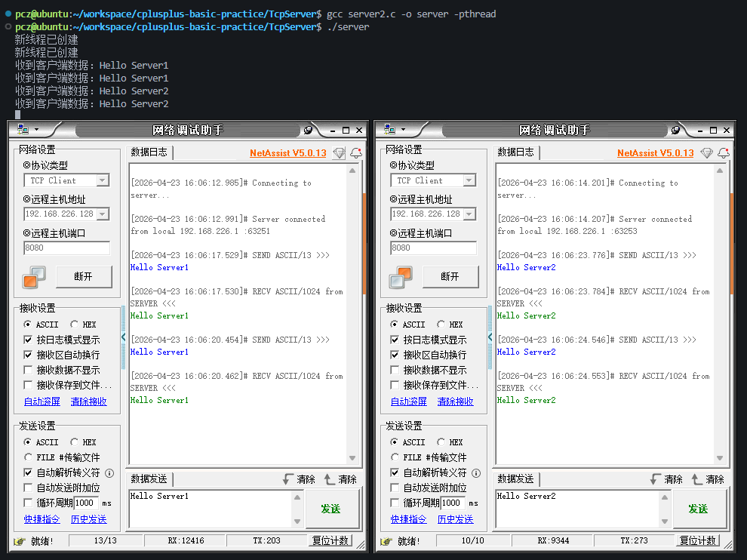Open the menu dropdown arrow in left title bar
The height and width of the screenshot is (560, 747).
point(36,130)
